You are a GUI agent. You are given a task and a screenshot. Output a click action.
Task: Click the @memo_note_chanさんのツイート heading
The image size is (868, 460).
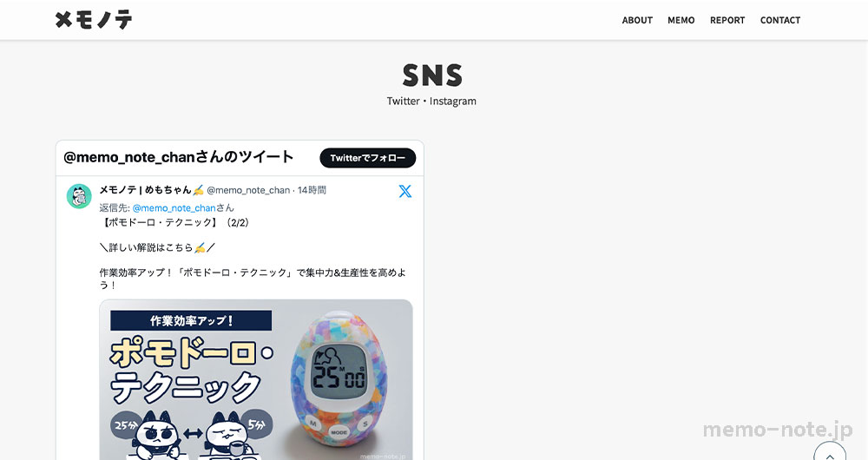coord(178,157)
